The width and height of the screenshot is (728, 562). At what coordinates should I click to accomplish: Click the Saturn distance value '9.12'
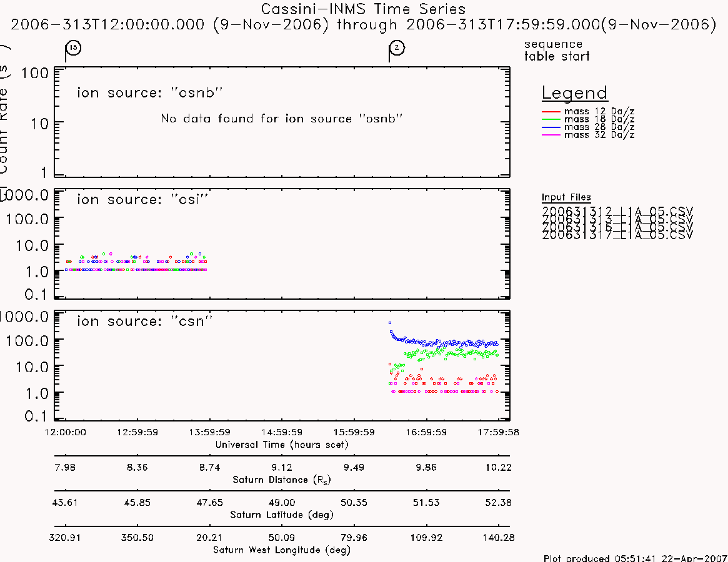(282, 467)
